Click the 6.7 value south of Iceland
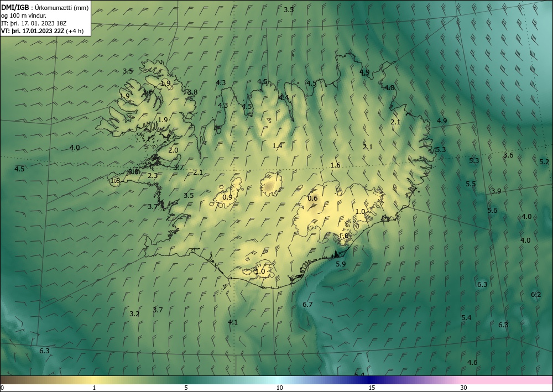This screenshot has height=392, width=553. [x=307, y=304]
